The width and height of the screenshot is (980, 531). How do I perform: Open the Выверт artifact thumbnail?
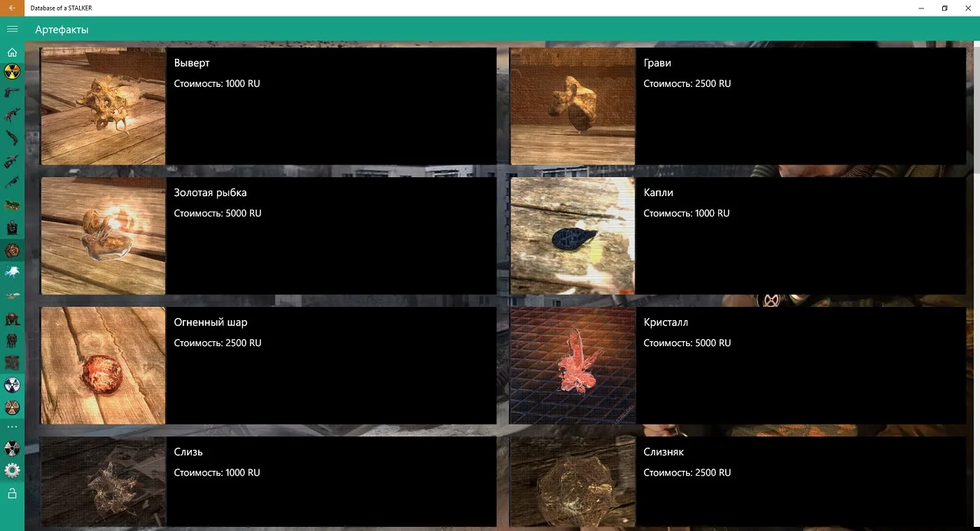[104, 106]
